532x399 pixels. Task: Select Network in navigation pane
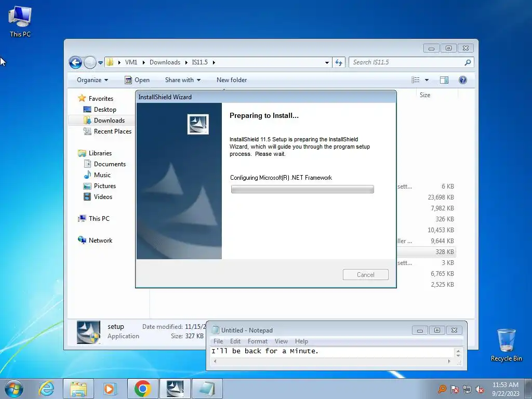click(100, 240)
